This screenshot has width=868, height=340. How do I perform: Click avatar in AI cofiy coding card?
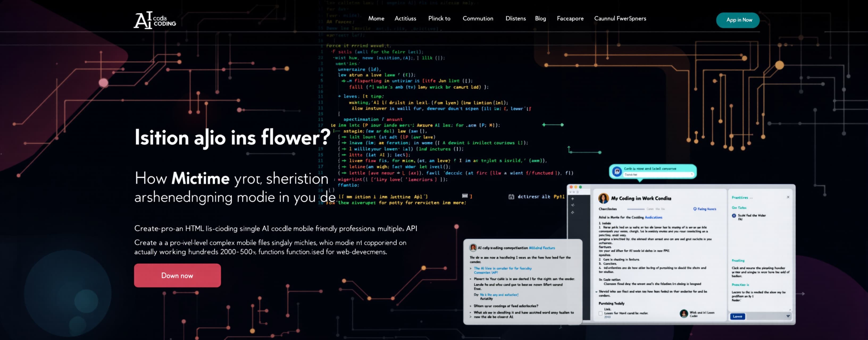[473, 248]
